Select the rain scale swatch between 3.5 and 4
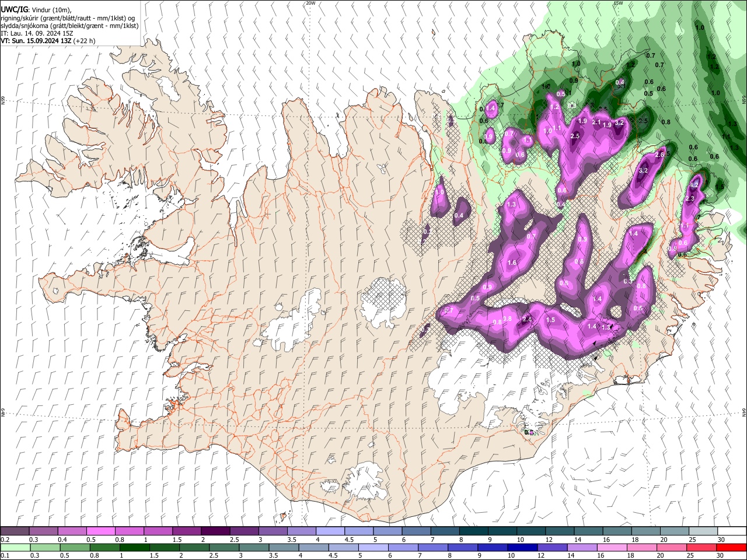The height and width of the screenshot is (560, 747). 284,547
